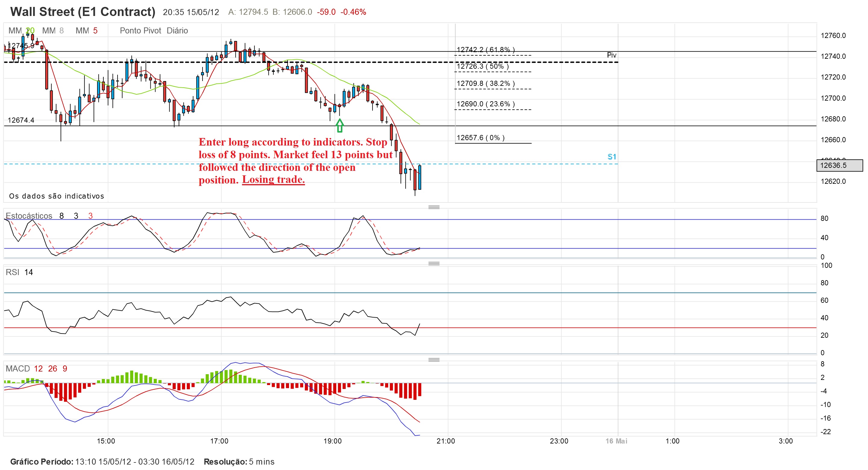Click the RSI period value 14

[x=29, y=272]
